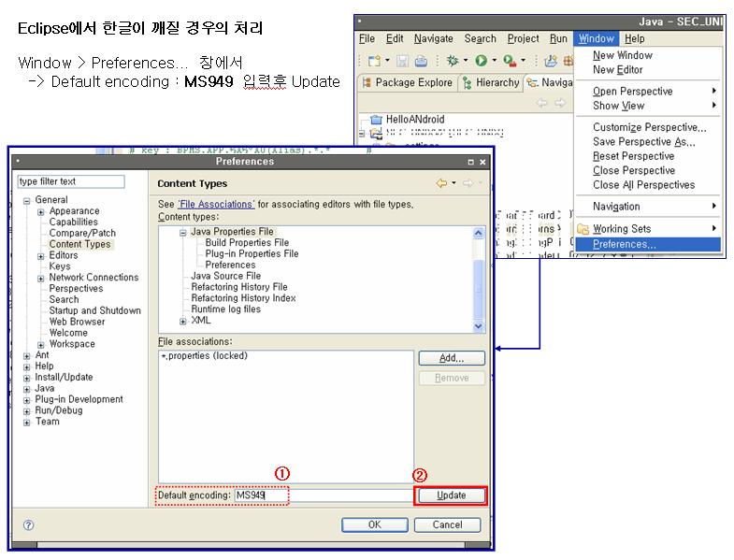Click the External Tools run icon

click(510, 61)
